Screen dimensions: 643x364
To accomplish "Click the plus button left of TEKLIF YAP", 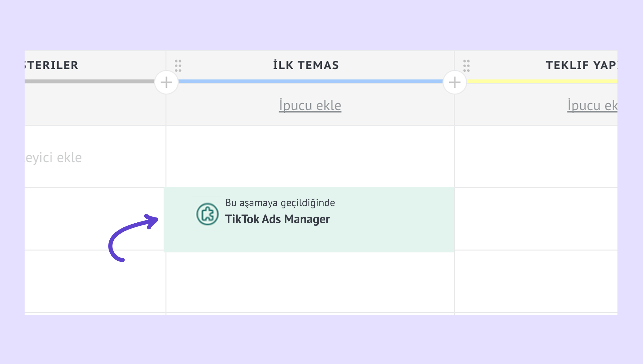I will (455, 82).
